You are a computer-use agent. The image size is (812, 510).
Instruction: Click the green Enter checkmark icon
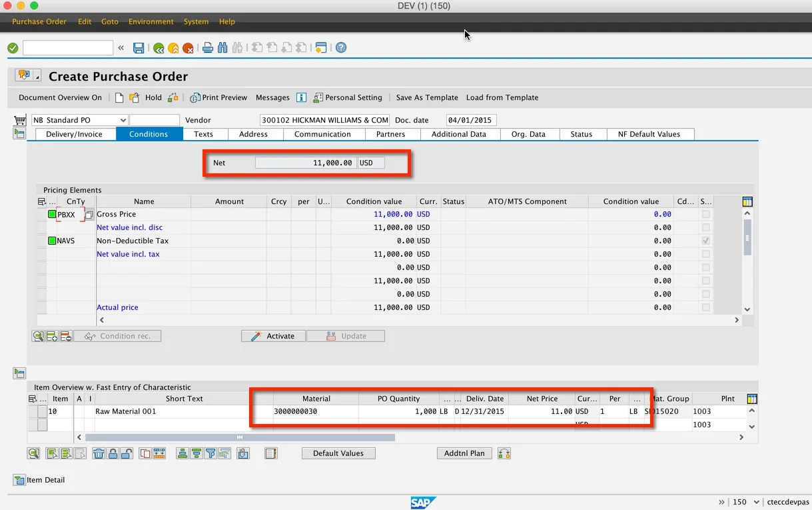pos(12,48)
